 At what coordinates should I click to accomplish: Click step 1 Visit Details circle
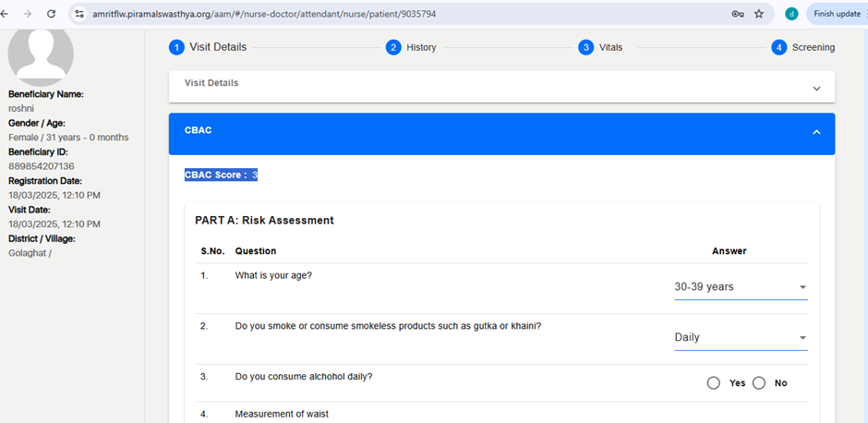tap(176, 48)
